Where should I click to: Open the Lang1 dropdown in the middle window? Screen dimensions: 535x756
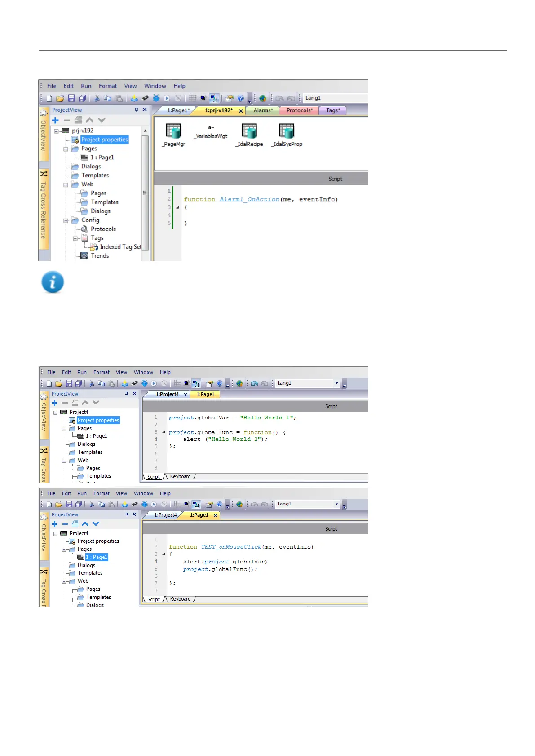(336, 383)
